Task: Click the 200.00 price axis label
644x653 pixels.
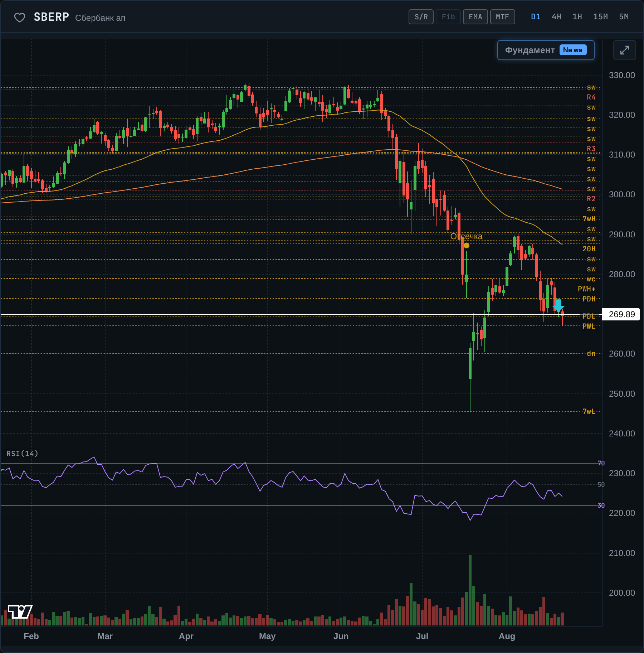Action: (622, 593)
